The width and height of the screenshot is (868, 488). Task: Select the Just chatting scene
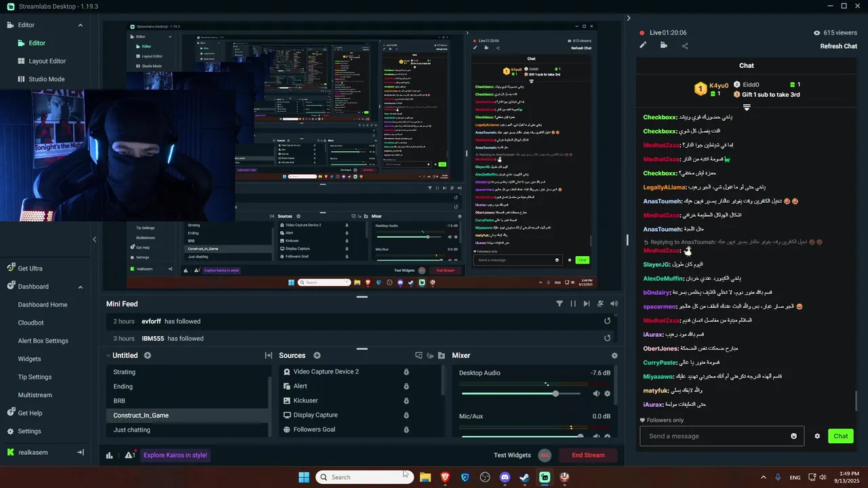[187, 430]
